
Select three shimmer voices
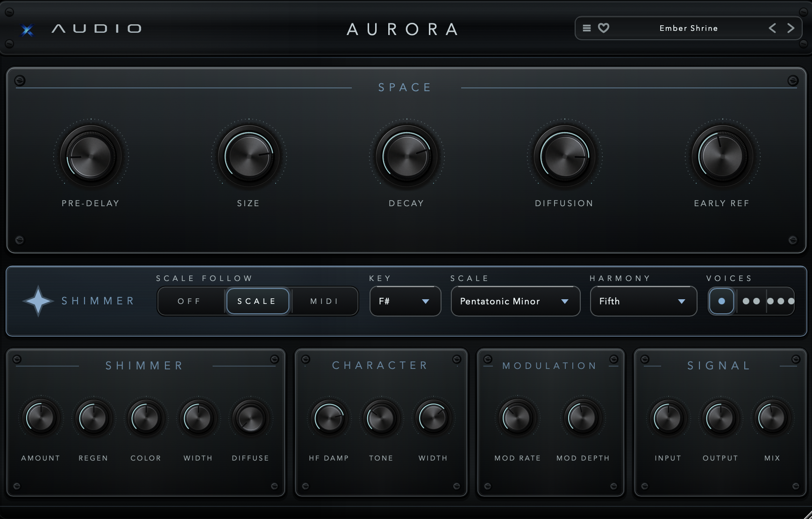pyautogui.click(x=781, y=301)
